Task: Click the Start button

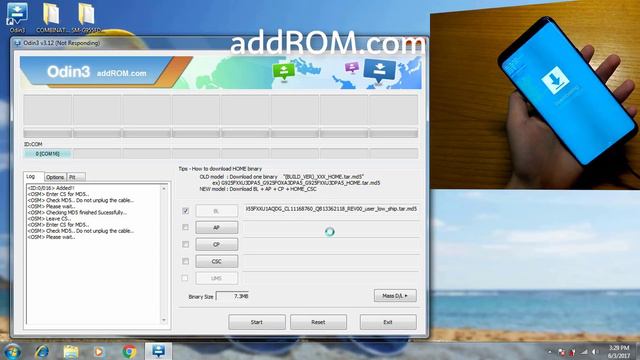Action: (x=257, y=322)
